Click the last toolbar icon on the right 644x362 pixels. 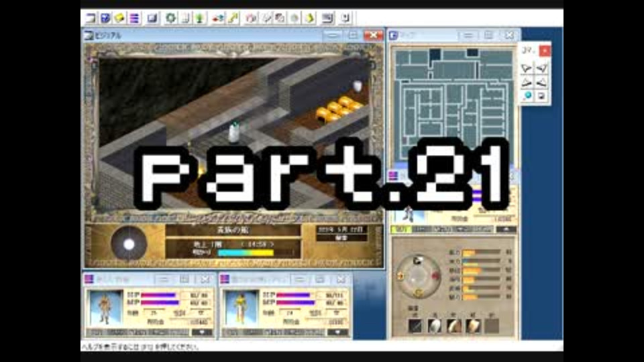[x=345, y=18]
